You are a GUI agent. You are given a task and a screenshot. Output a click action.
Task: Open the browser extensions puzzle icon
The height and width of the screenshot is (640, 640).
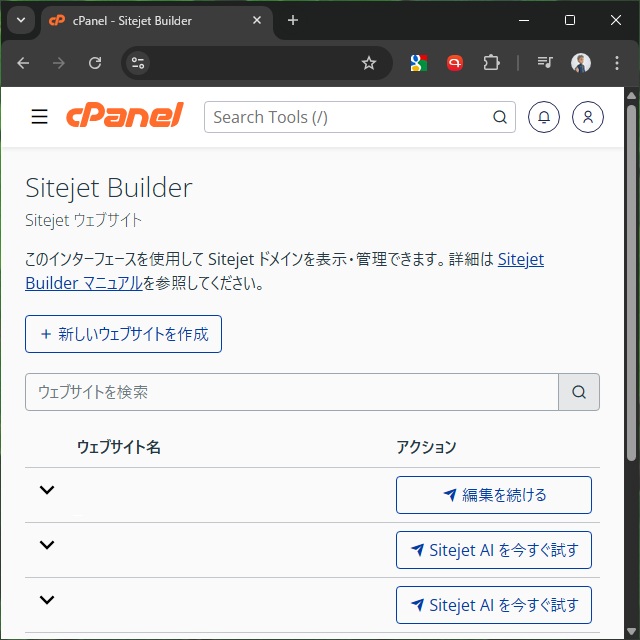pos(491,63)
